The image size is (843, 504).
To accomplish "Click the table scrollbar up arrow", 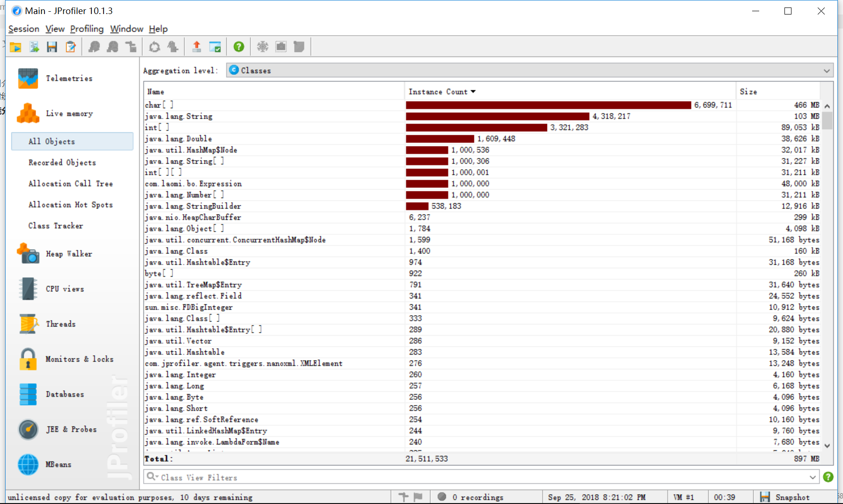I will (x=827, y=106).
